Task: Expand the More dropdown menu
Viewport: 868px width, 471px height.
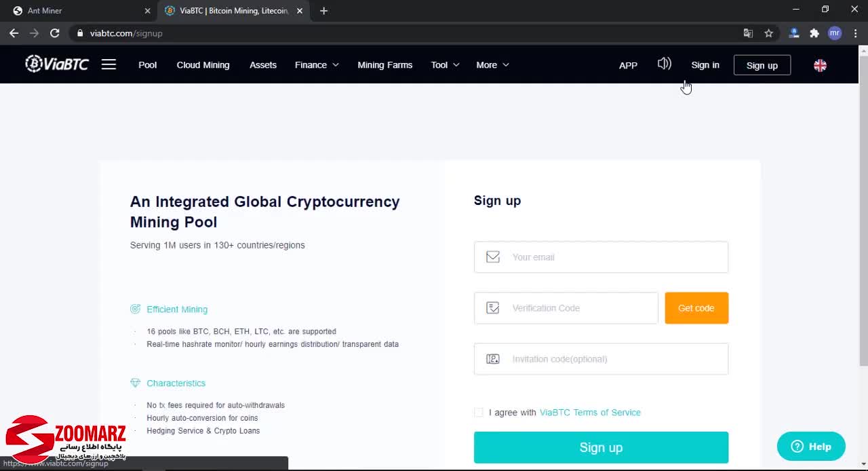Action: [492, 65]
